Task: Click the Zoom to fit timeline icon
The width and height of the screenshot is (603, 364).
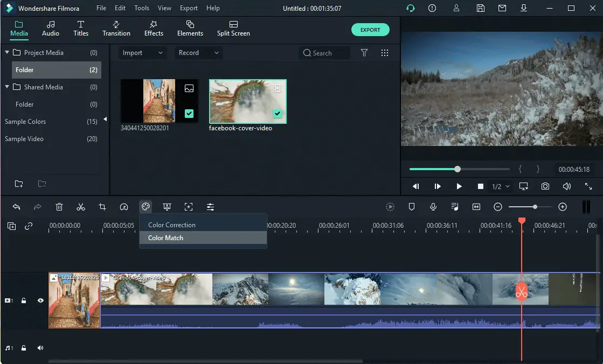Action: 476,207
